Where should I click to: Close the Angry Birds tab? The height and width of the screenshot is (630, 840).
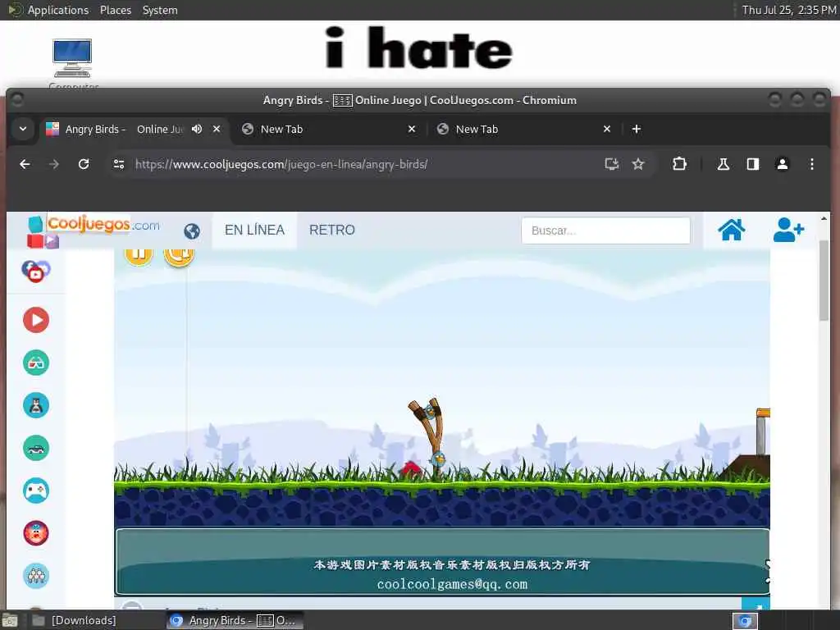click(217, 129)
